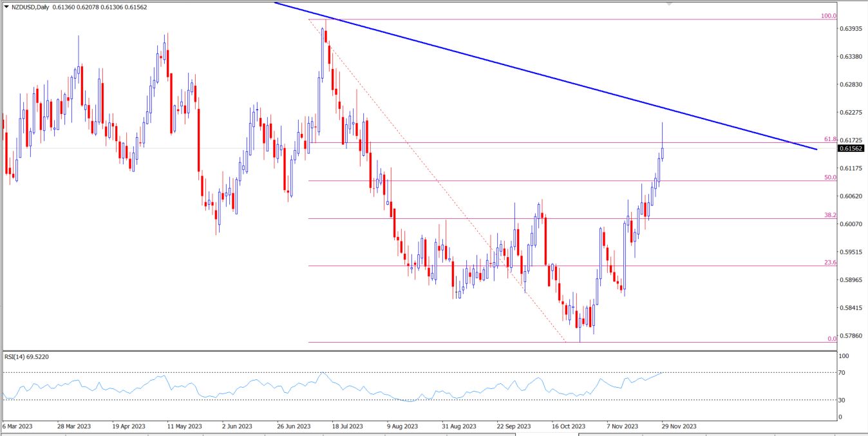868x436 pixels.
Task: Click the 0.61175 price axis label
Action: coord(852,168)
